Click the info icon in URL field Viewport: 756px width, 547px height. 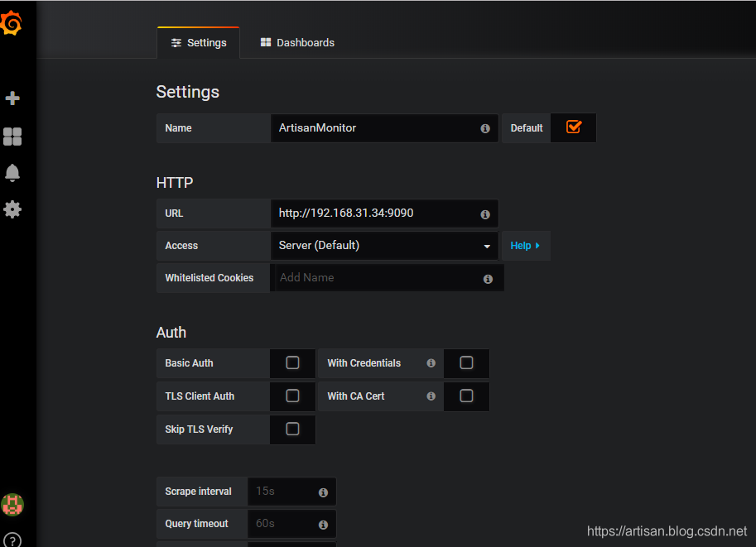(485, 214)
